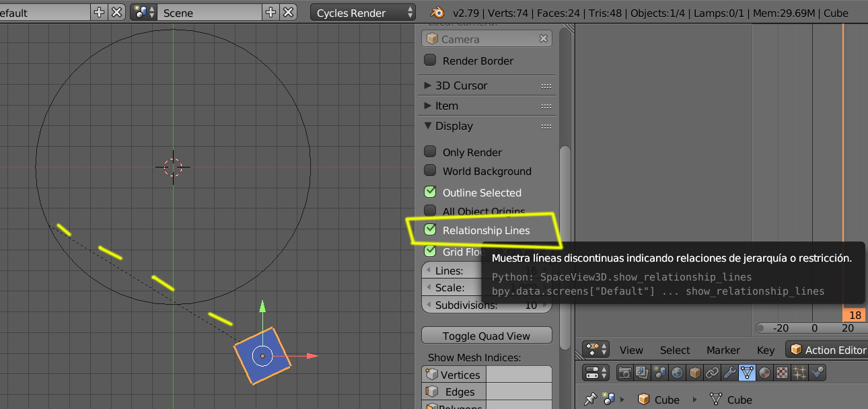The width and height of the screenshot is (868, 409).
Task: Add a new scene with the plus button
Action: [270, 12]
